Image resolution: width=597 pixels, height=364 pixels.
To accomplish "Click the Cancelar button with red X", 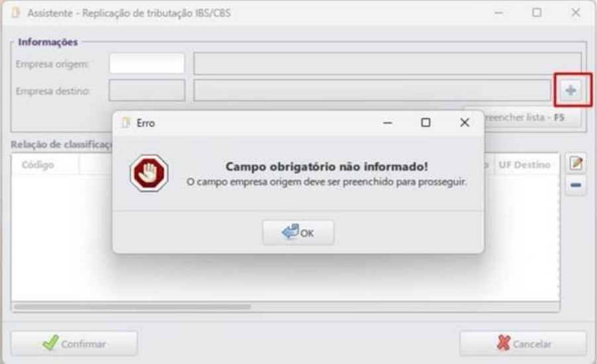I will [x=523, y=343].
